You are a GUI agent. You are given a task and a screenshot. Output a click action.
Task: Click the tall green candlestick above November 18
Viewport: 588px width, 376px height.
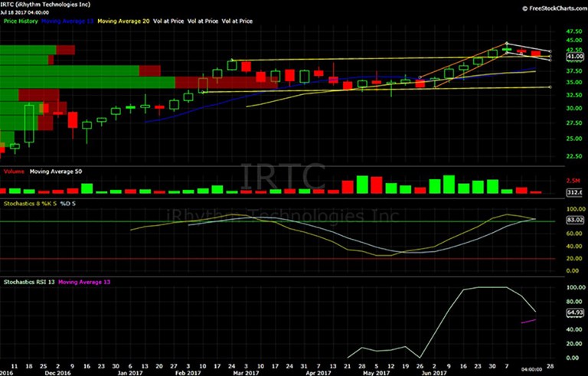click(29, 123)
